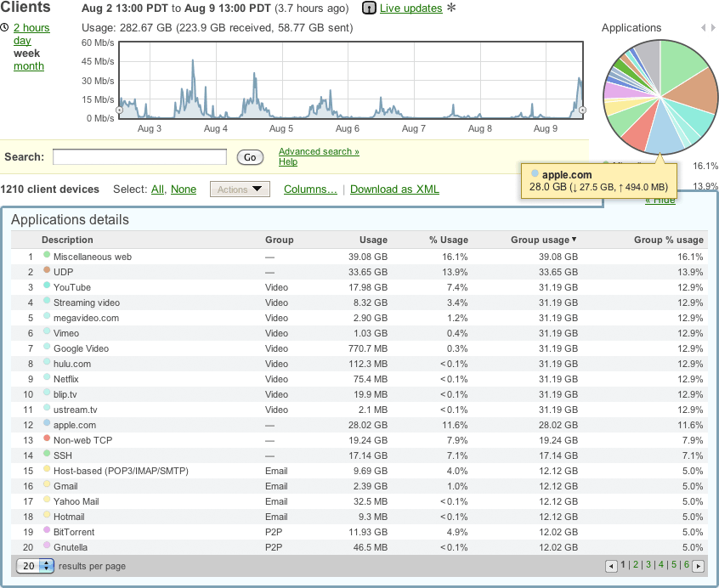The height and width of the screenshot is (588, 719).
Task: Switch timeframe to month
Action: tap(29, 66)
